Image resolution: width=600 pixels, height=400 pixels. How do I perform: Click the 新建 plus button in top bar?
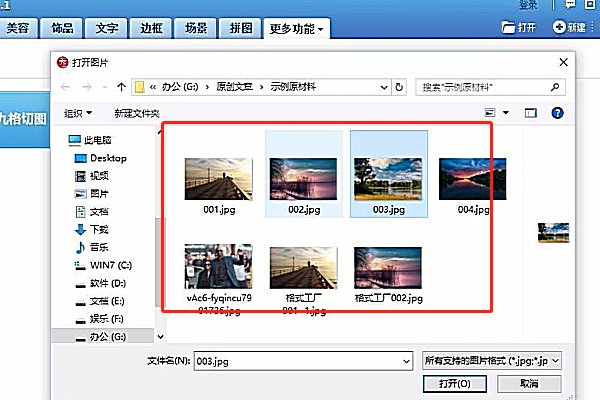coord(569,27)
